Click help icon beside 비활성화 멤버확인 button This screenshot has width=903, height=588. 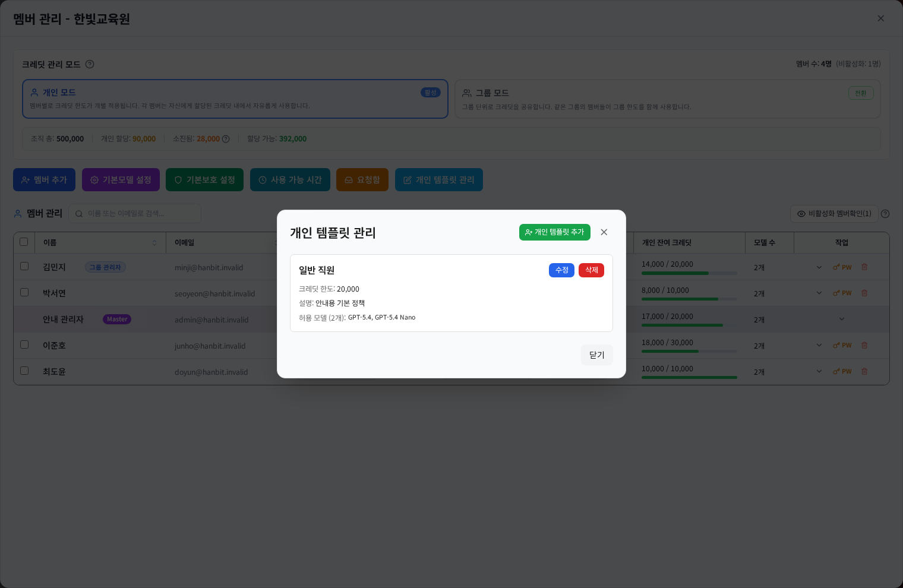[885, 214]
